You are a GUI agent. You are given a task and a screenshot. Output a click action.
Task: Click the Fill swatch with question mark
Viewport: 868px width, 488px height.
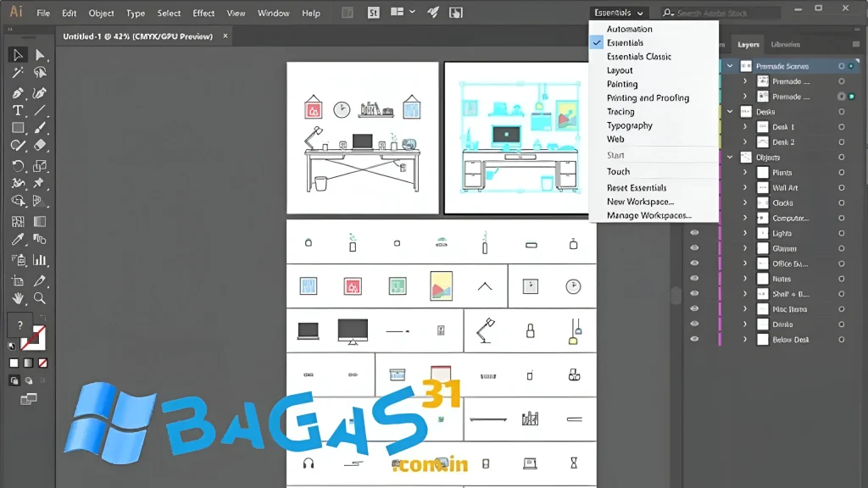[x=20, y=324]
